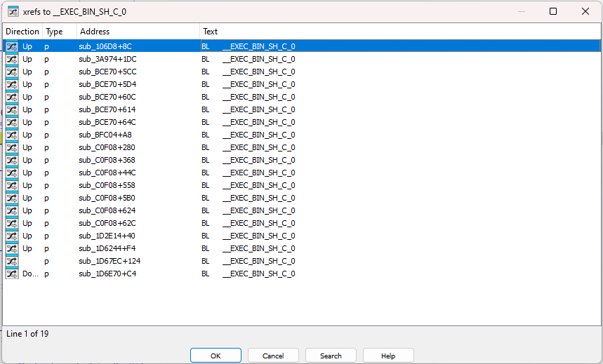
Task: Select address sub_C0F08+368
Action: coord(107,161)
